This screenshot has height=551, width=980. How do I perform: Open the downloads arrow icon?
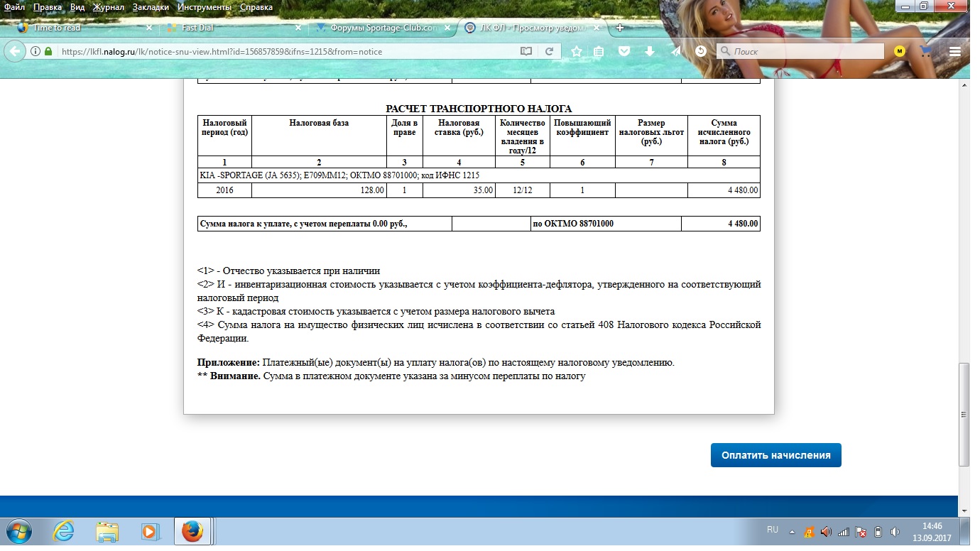point(649,51)
